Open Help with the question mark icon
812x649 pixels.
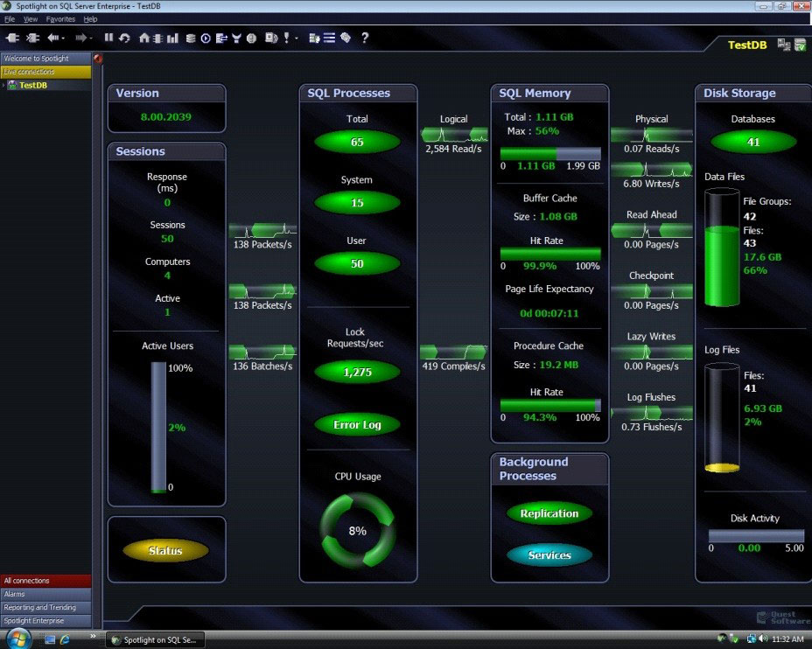365,38
